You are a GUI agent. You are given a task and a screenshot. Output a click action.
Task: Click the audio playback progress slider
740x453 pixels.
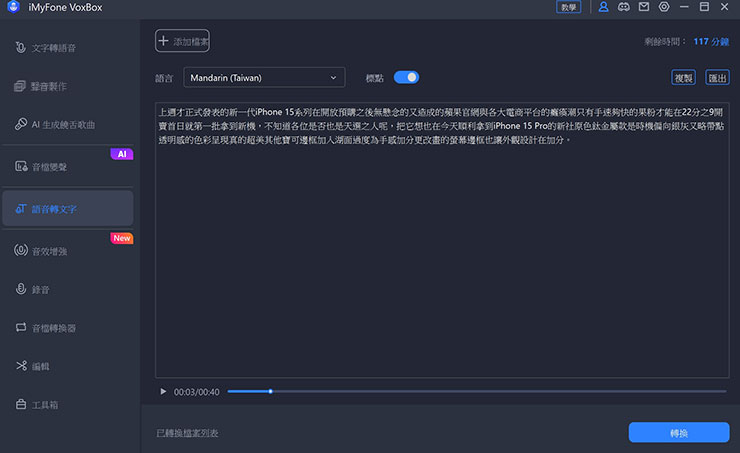pyautogui.click(x=477, y=391)
